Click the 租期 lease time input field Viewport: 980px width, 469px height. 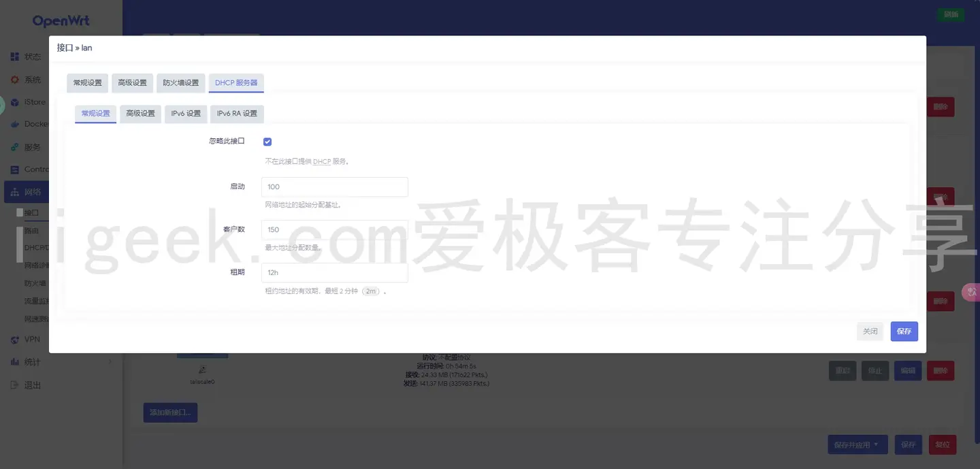click(x=334, y=272)
